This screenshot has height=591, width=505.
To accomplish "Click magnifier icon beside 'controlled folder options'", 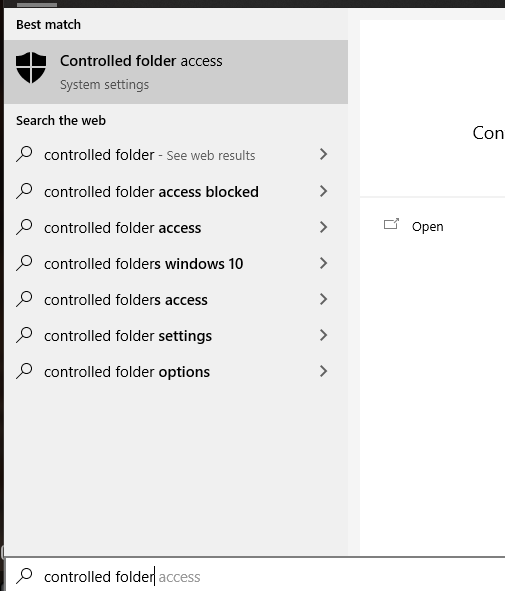I will tap(24, 371).
